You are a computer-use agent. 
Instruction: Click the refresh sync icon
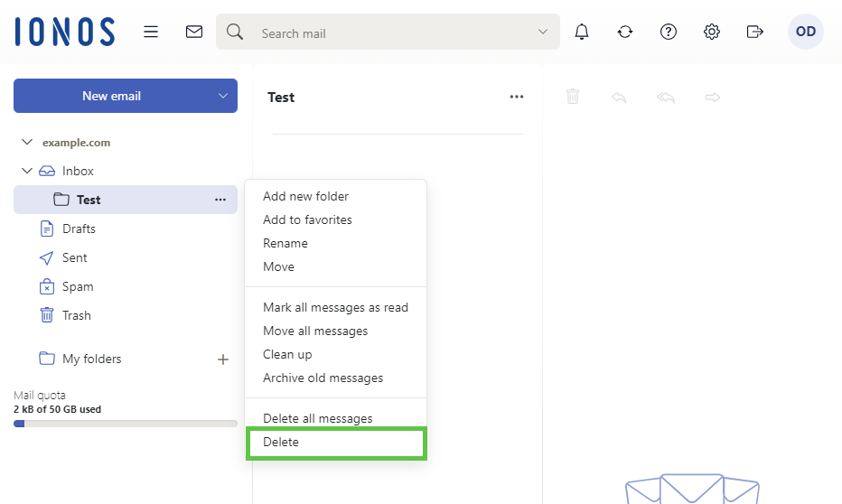[x=625, y=32]
